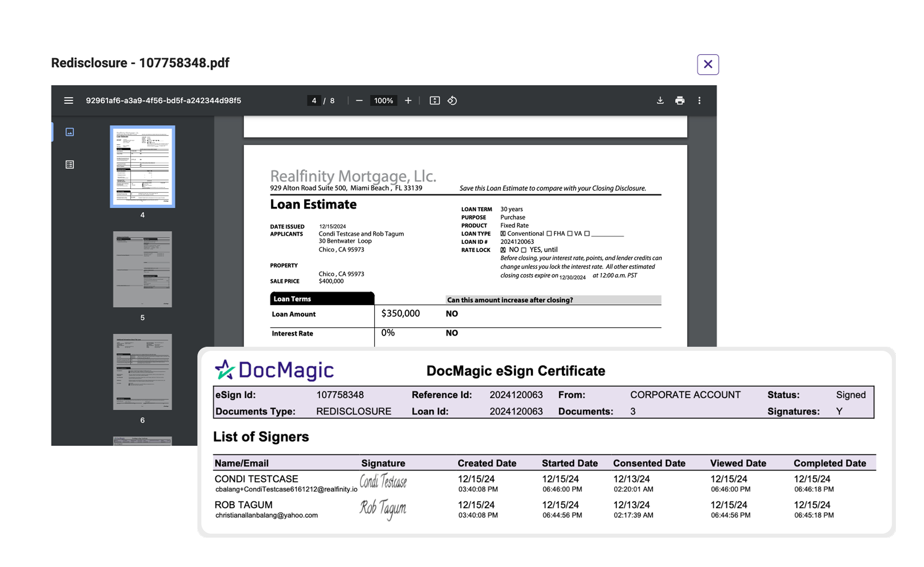This screenshot has height=567, width=924.
Task: Select the page 4 thumbnail
Action: pos(142,167)
